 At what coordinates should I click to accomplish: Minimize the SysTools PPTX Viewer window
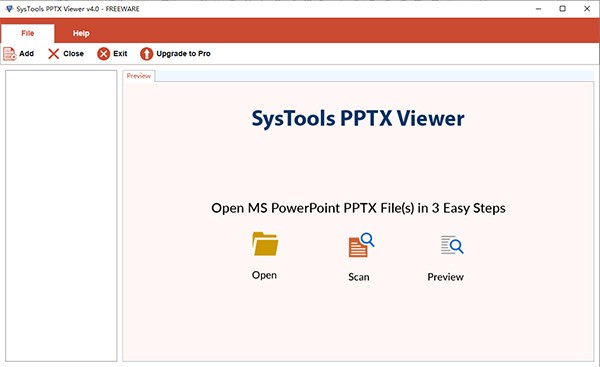(538, 8)
